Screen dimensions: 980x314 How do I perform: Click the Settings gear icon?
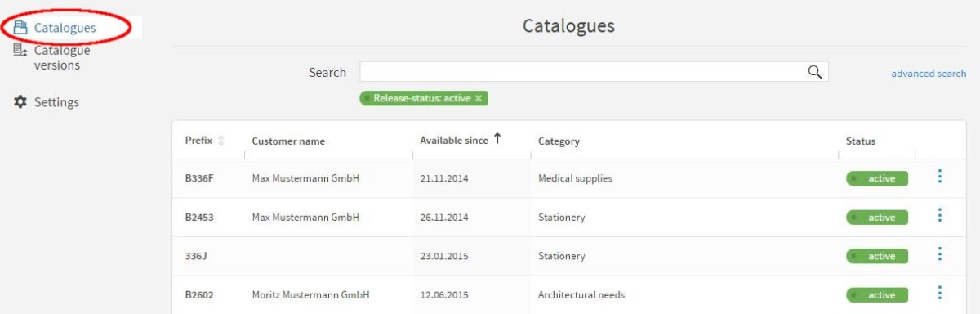click(x=20, y=102)
